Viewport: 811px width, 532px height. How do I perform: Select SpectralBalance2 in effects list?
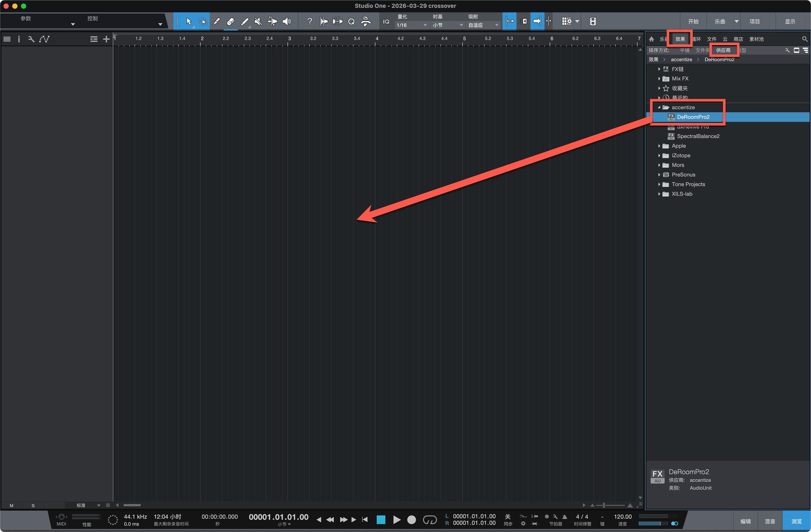pos(698,136)
